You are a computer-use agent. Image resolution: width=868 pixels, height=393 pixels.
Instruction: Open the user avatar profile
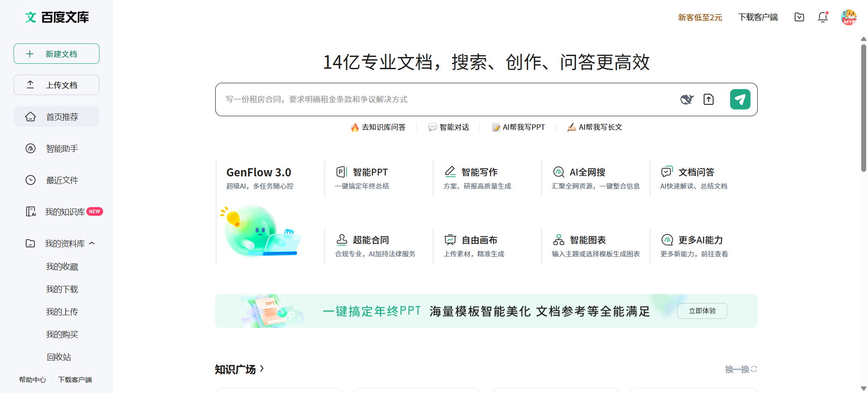click(x=849, y=17)
